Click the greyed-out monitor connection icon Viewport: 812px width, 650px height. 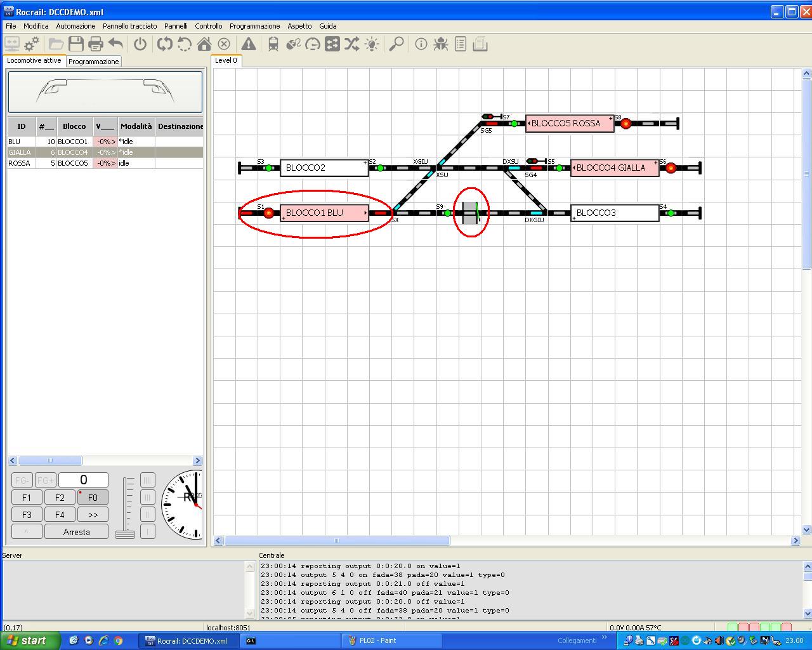[x=11, y=44]
